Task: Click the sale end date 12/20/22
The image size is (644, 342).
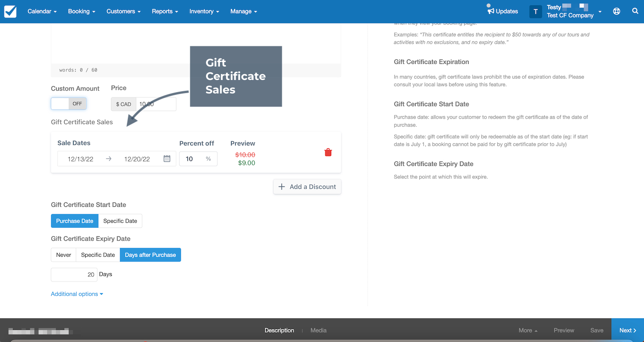Action: click(137, 159)
